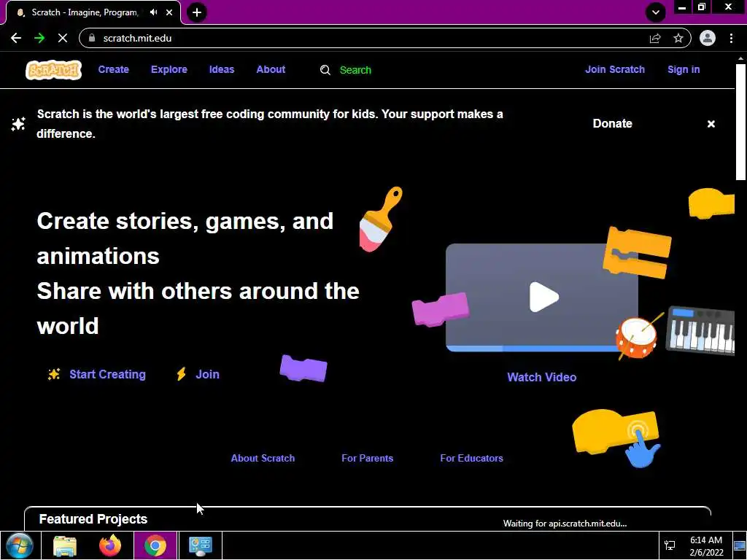Go forward in browser history
Image resolution: width=747 pixels, height=560 pixels.
click(39, 38)
